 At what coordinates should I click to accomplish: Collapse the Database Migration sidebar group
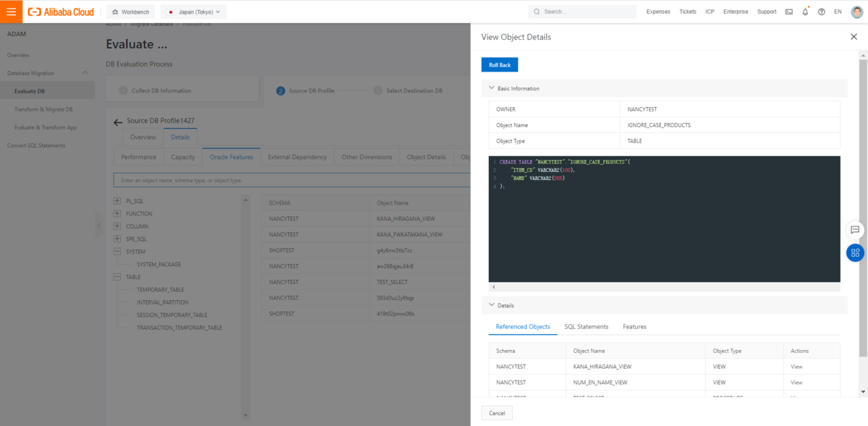85,73
